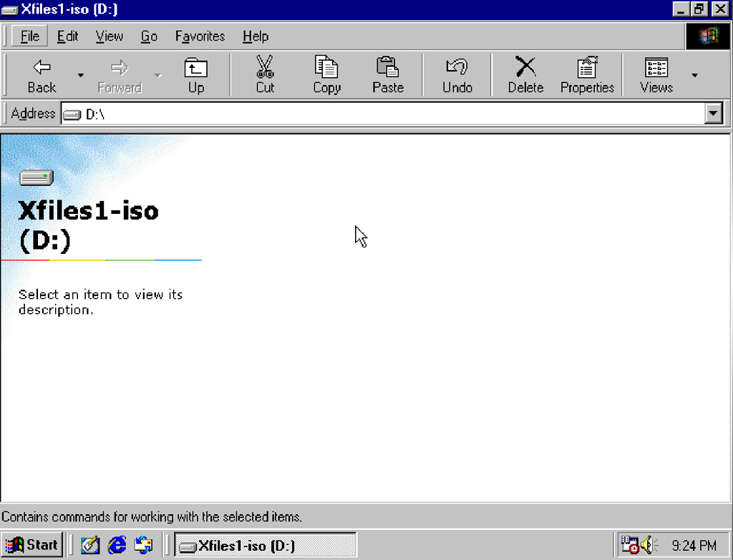Restore down the Xfiles1-iso window

point(699,9)
